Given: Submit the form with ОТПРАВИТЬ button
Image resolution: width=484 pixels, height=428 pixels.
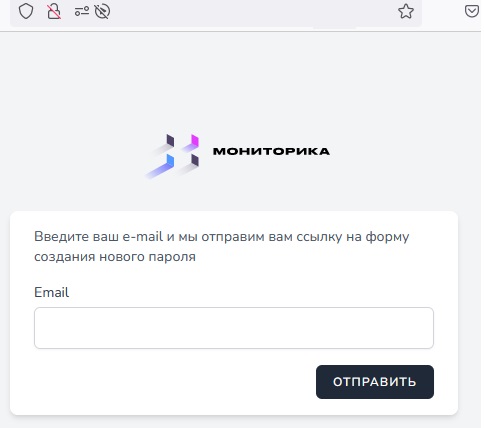Looking at the screenshot, I should pos(375,382).
